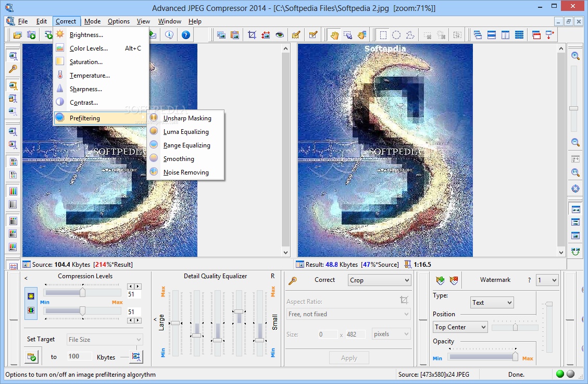
Task: Click source image pane scroll-down arrow
Action: pos(286,252)
